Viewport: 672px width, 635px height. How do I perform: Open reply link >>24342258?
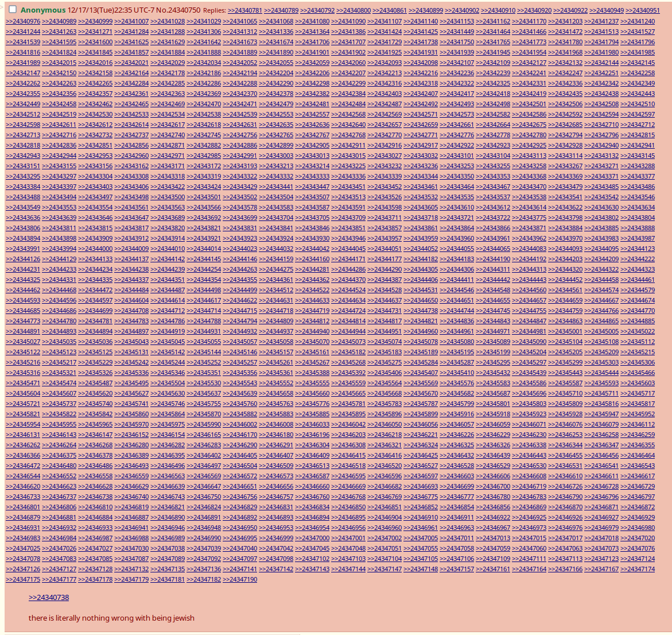[638, 72]
